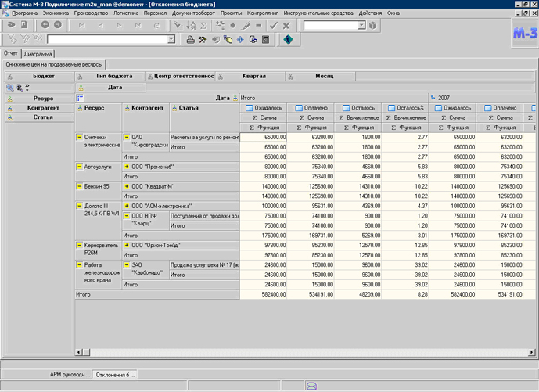The height and width of the screenshot is (392, 539).
Task: Click the magnifier icon under Бюджет field
Action: 10,88
